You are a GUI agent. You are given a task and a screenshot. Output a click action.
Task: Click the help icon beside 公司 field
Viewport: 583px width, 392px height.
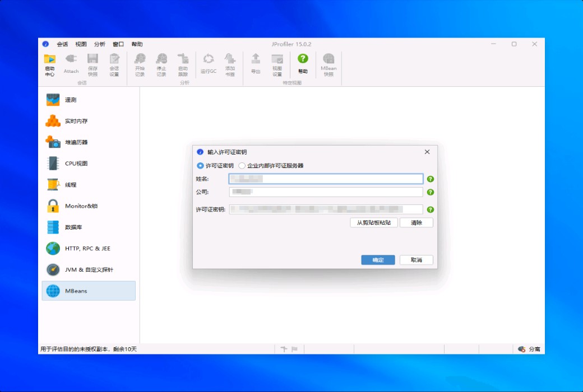click(430, 192)
